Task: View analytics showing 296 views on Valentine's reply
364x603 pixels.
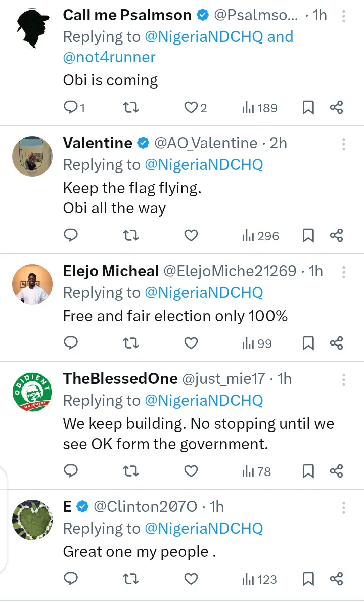Action: (260, 236)
